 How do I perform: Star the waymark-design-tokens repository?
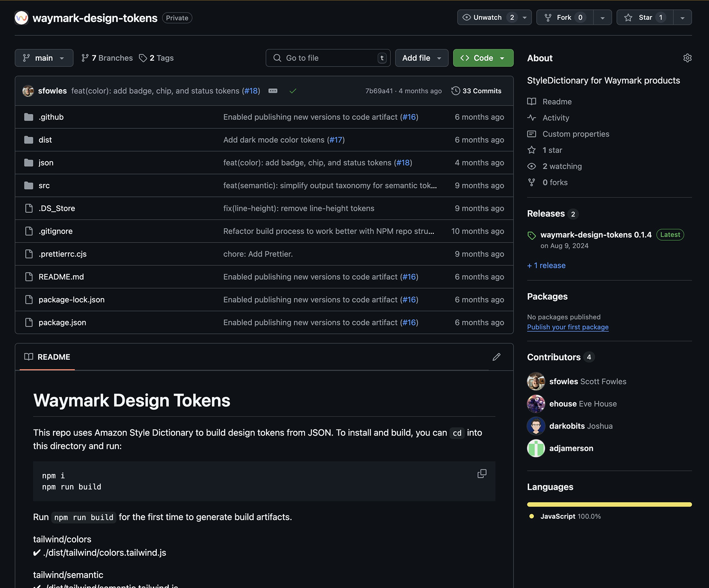point(644,17)
